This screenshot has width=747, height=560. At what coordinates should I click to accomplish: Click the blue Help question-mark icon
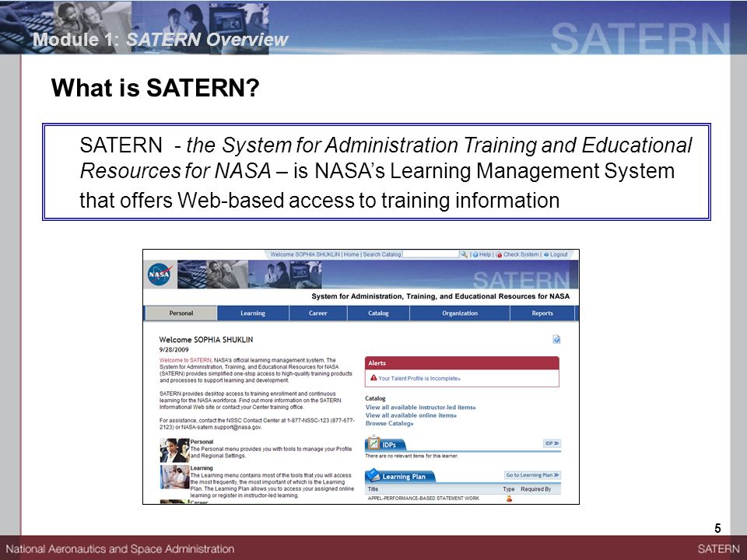[475, 255]
